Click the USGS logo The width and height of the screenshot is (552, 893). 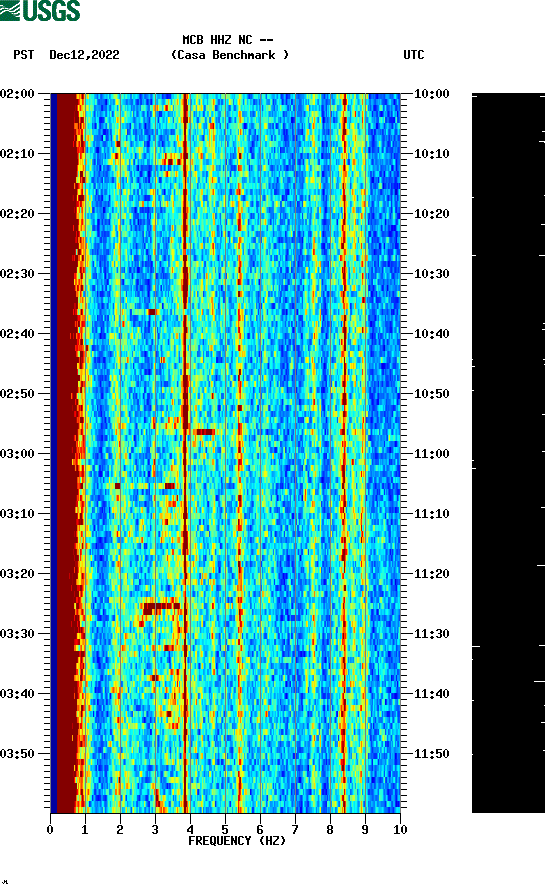[40, 10]
